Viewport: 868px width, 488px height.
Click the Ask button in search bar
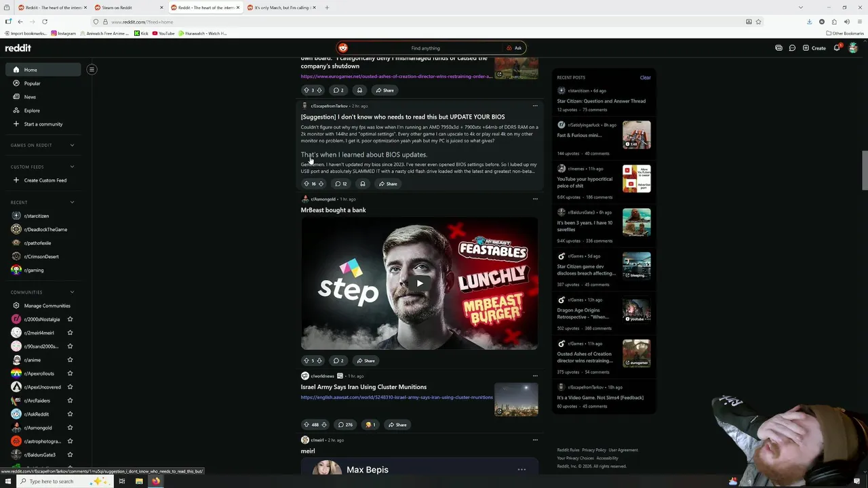pyautogui.click(x=514, y=48)
